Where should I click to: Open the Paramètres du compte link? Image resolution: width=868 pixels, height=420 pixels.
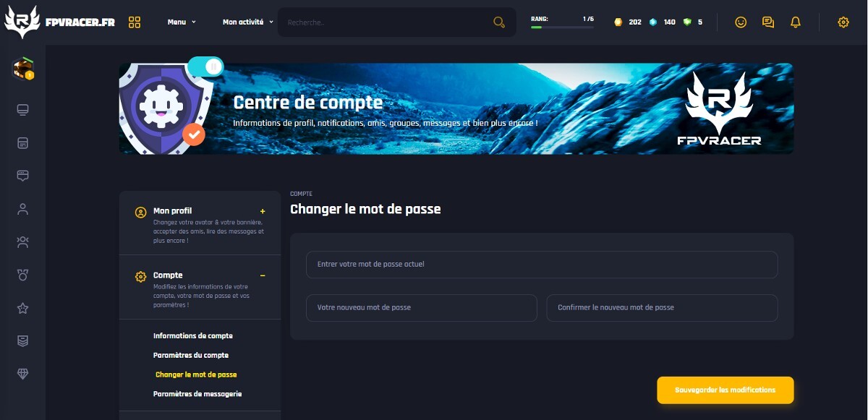click(191, 356)
